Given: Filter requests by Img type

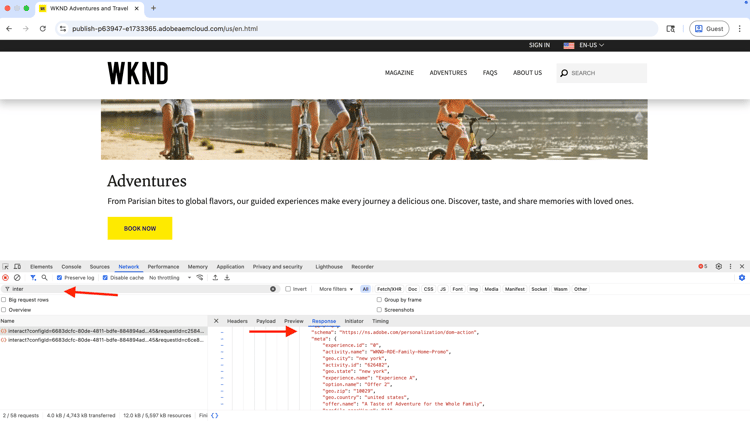Looking at the screenshot, I should pyautogui.click(x=473, y=289).
